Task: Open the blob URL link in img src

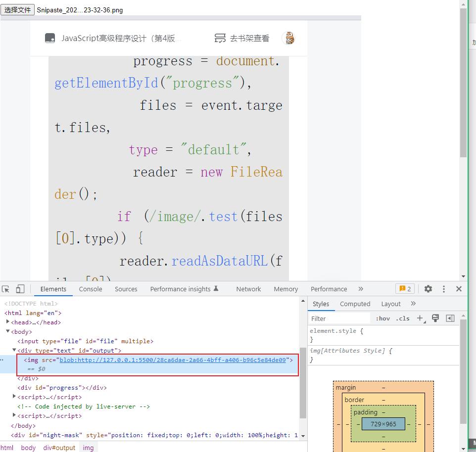Action: click(173, 360)
